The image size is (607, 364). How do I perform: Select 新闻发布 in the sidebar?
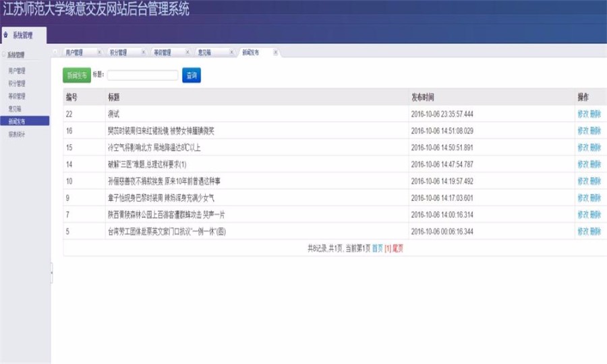(x=25, y=121)
